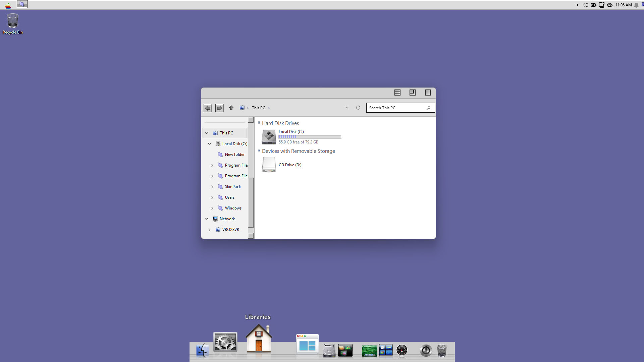Click the power button dock icon
Image resolution: width=644 pixels, height=362 pixels.
426,351
